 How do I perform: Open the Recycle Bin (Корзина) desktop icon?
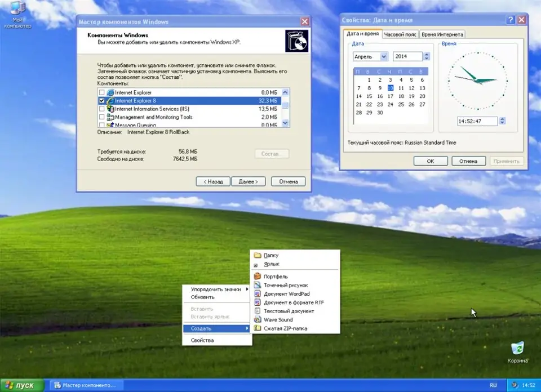tap(517, 351)
